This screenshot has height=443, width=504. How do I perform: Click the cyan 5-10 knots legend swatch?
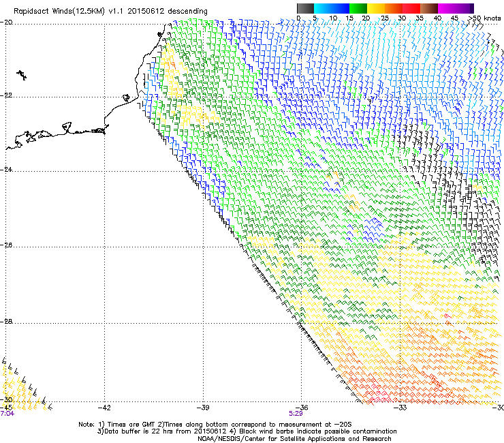click(x=323, y=8)
